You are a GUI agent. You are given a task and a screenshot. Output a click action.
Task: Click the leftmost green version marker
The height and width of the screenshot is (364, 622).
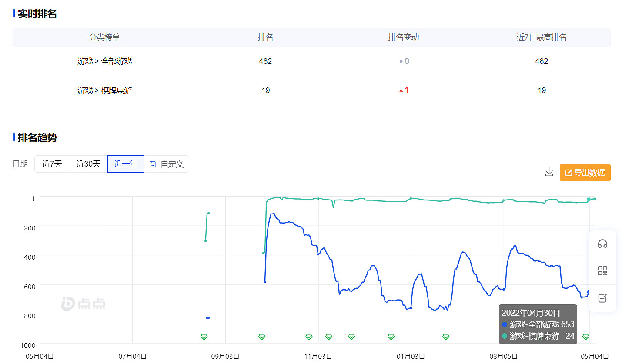pyautogui.click(x=204, y=337)
